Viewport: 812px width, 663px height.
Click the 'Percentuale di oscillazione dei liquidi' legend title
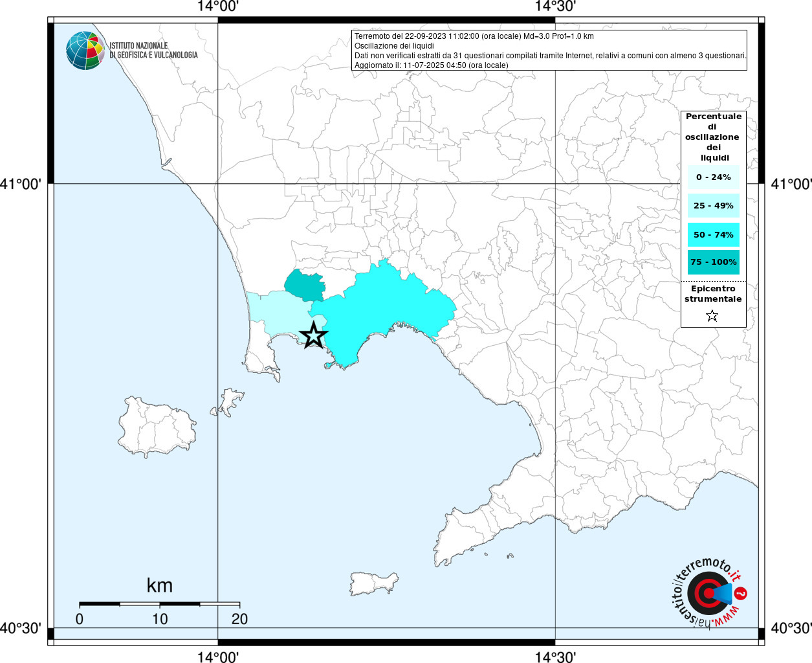(x=714, y=137)
